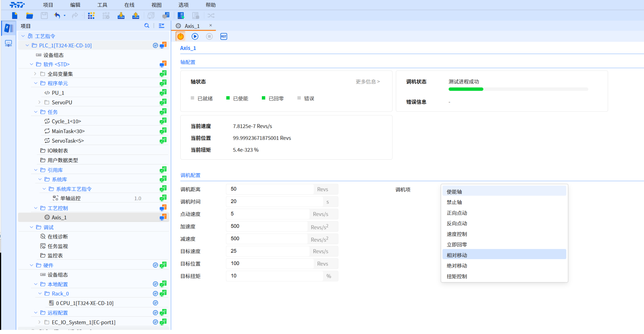Click the new file toolbar icon
The width and height of the screenshot is (644, 334).
click(15, 16)
